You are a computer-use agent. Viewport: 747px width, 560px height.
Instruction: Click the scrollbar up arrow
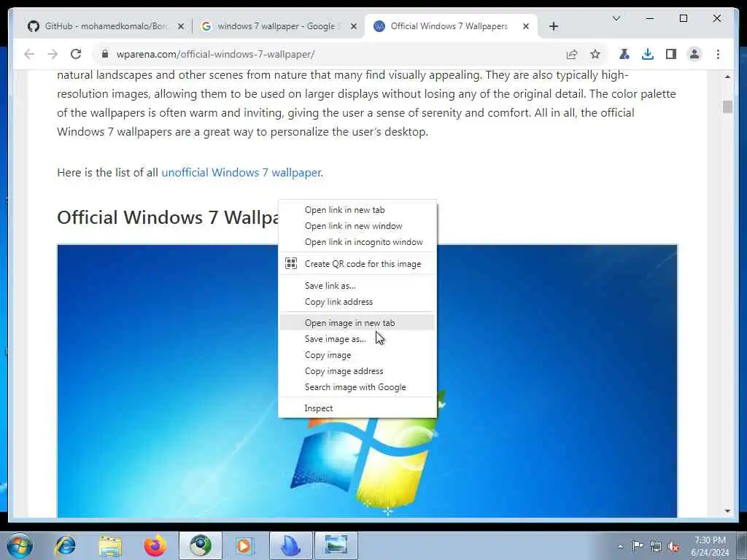tap(727, 77)
